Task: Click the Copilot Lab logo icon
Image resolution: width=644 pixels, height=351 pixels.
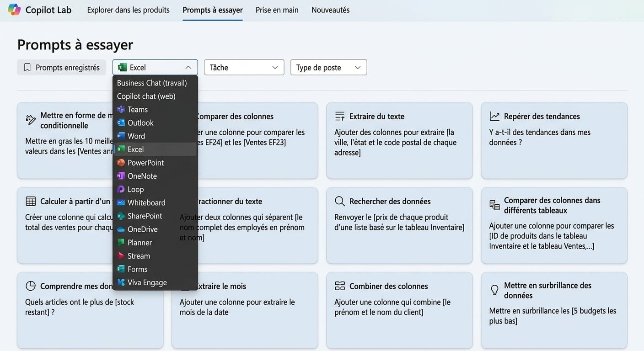Action: coord(14,10)
